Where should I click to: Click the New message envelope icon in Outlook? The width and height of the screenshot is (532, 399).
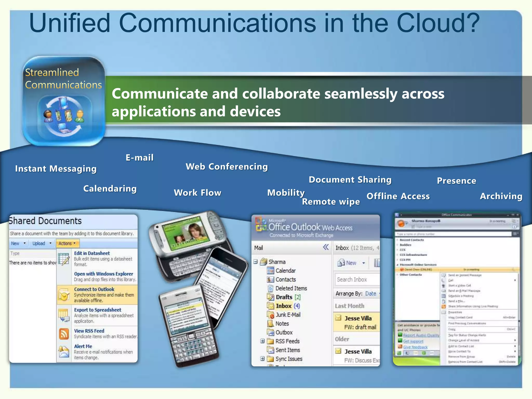point(341,263)
